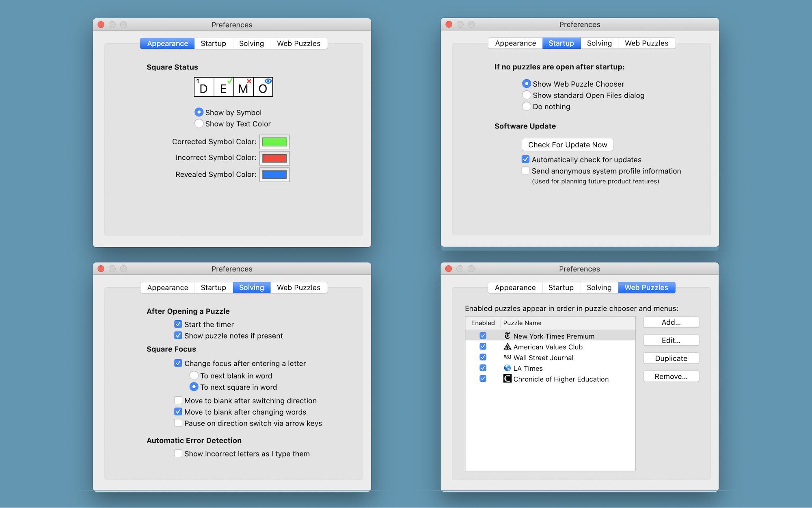Click the Duplicate puzzle button
This screenshot has height=508, width=812.
coord(671,358)
